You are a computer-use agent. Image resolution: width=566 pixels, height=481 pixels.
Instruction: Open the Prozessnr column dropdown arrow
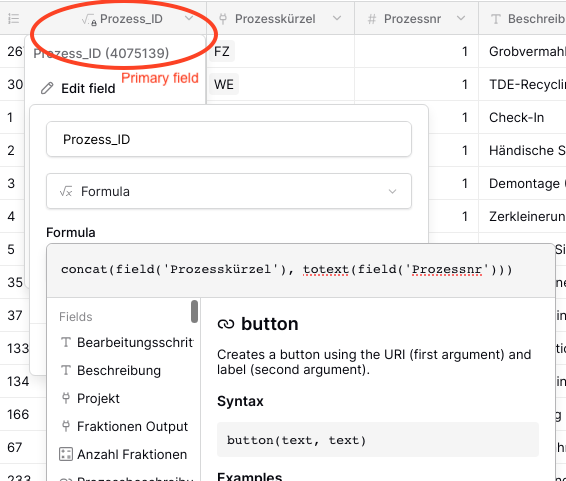pos(461,18)
